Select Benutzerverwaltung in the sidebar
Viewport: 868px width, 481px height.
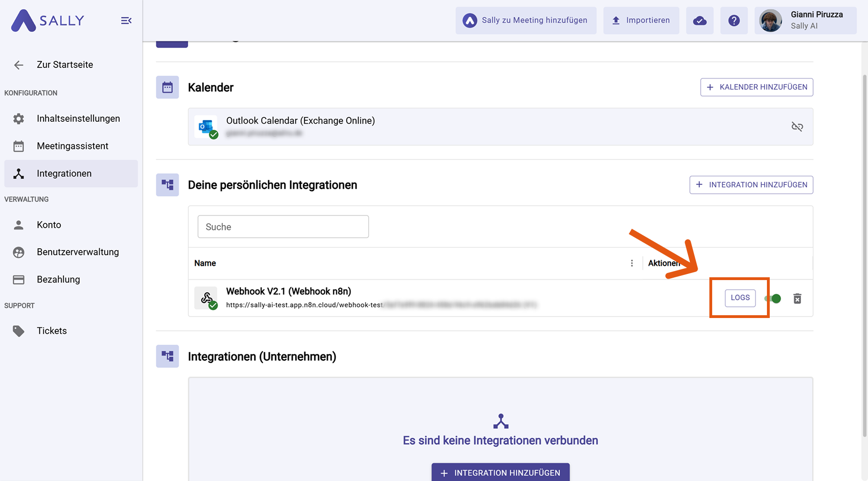[78, 252]
